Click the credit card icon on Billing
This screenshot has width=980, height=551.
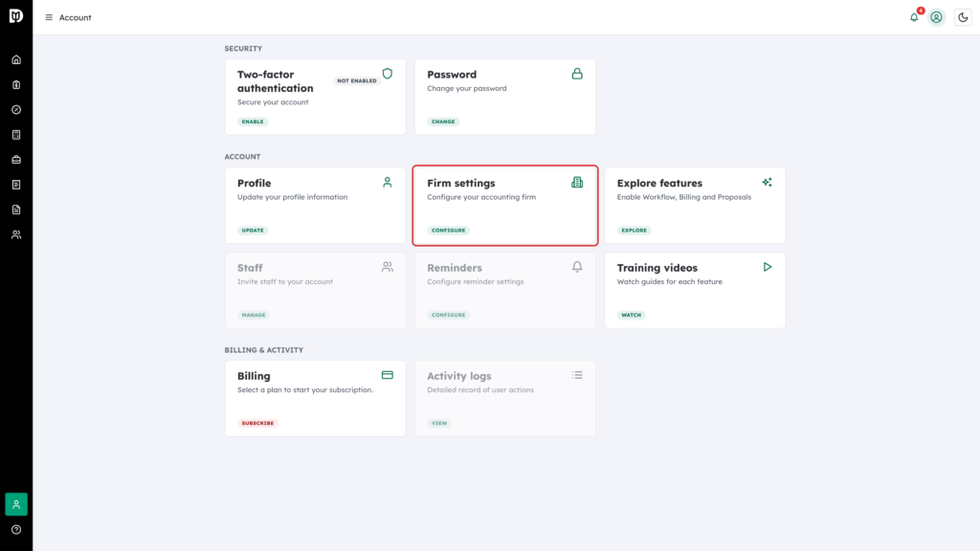point(388,375)
